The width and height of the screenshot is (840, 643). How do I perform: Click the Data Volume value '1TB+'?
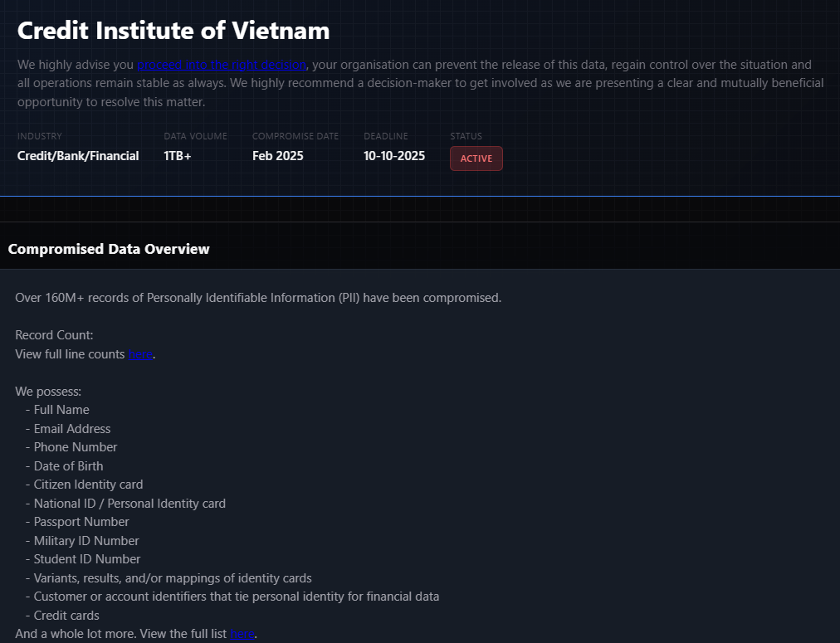[178, 156]
